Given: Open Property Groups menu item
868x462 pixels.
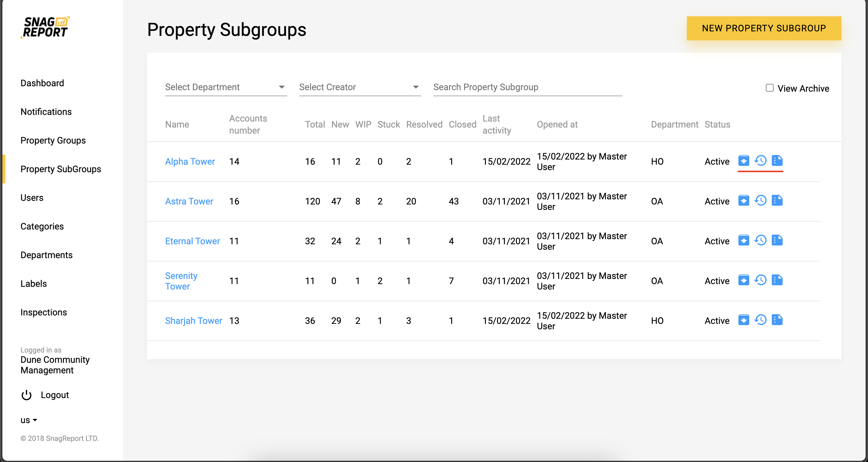Looking at the screenshot, I should [x=53, y=140].
